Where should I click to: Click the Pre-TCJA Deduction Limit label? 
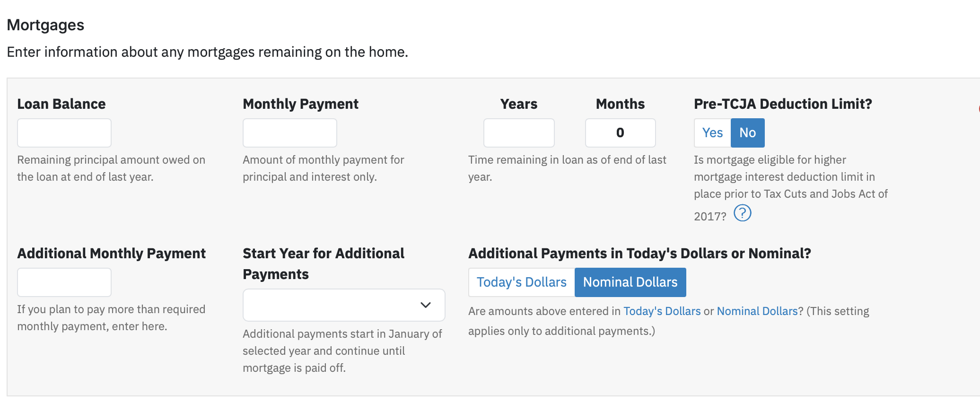pyautogui.click(x=783, y=104)
